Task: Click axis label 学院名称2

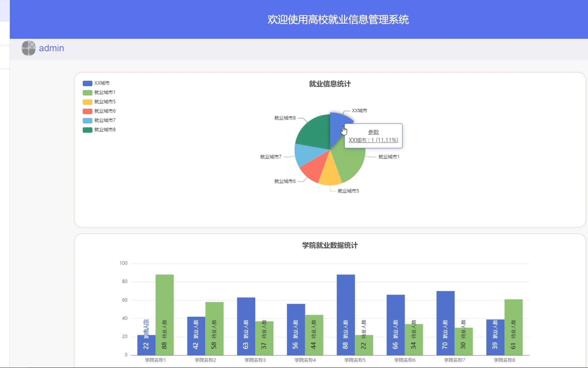Action: coord(205,360)
